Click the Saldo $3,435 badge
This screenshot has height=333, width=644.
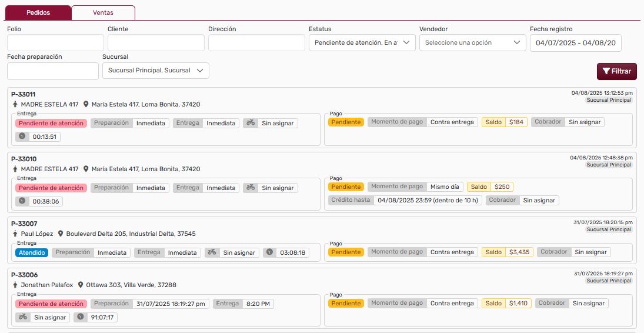[507, 252]
